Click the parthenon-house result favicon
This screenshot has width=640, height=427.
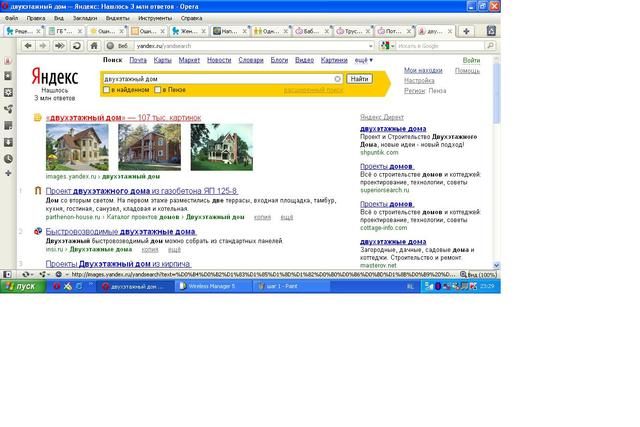[x=38, y=191]
